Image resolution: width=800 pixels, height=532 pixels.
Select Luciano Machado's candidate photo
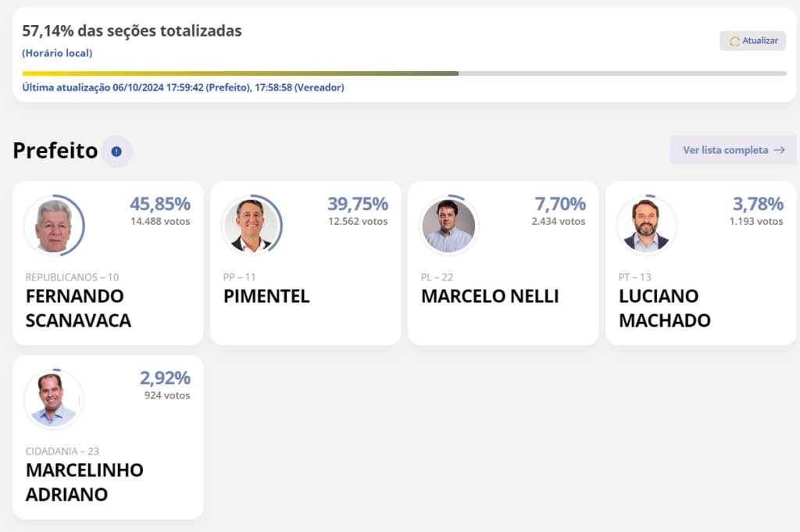(647, 225)
